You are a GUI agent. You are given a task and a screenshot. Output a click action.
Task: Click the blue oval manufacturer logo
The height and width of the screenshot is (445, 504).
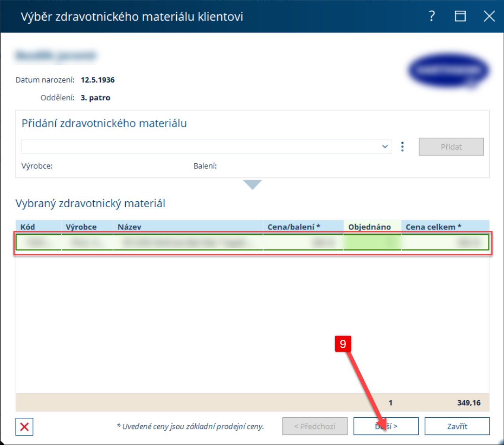(449, 71)
